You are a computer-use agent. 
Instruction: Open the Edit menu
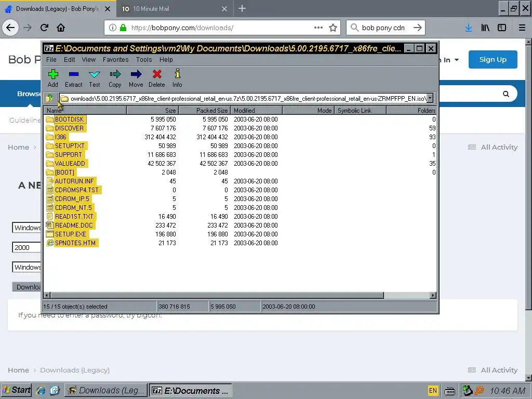(x=69, y=60)
